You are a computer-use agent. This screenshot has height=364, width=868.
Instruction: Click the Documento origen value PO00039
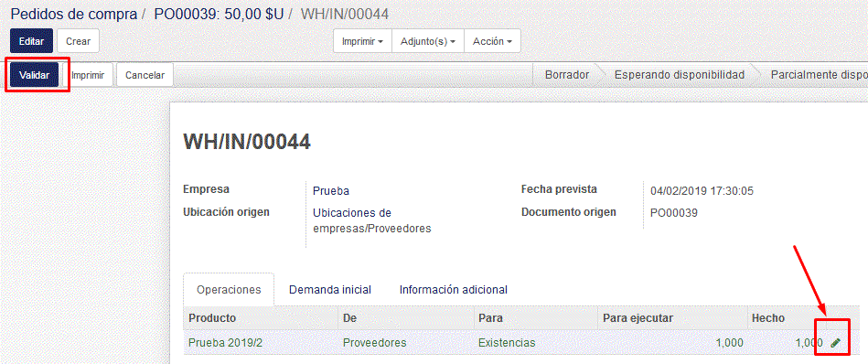tap(674, 213)
